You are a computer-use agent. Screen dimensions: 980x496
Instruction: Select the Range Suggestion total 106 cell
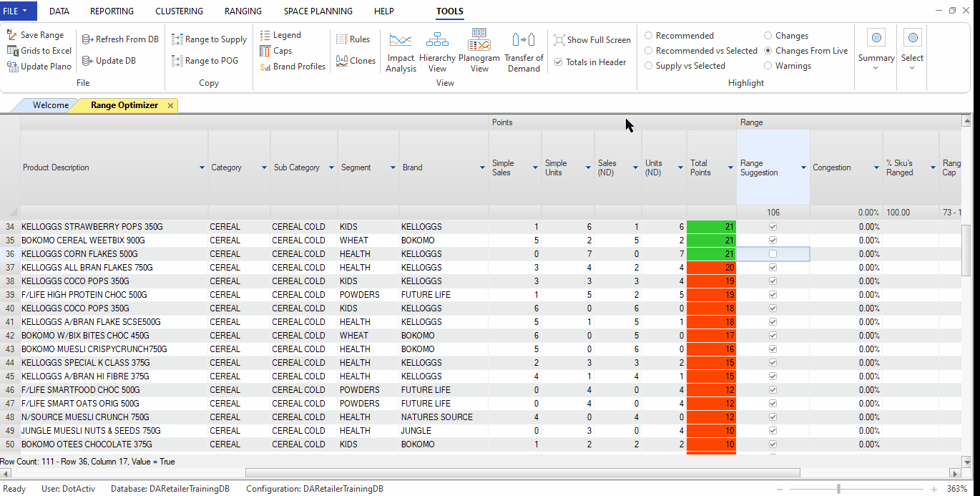(773, 213)
